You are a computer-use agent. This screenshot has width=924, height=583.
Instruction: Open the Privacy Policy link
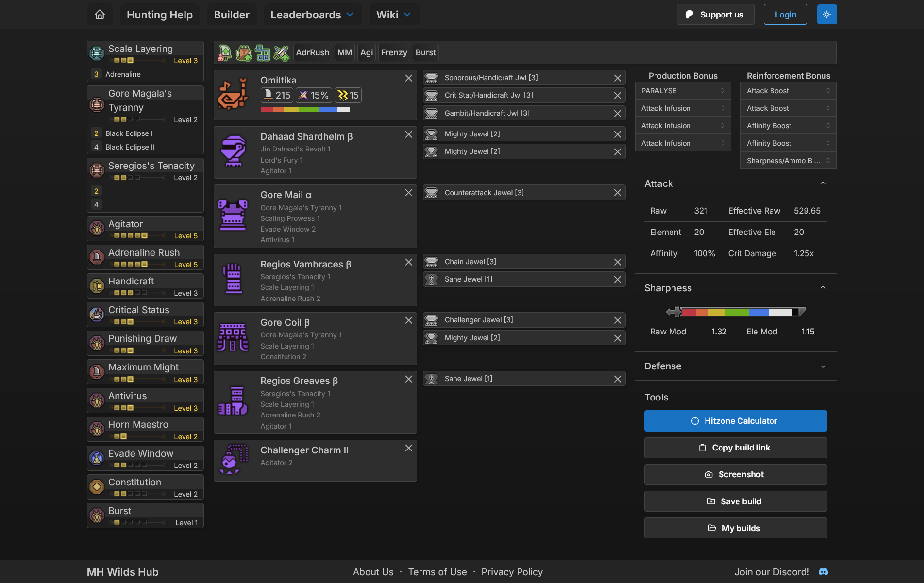point(512,572)
